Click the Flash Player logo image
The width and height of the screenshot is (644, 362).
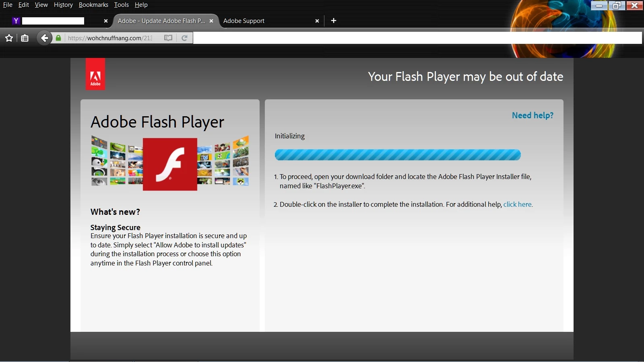[x=170, y=164]
